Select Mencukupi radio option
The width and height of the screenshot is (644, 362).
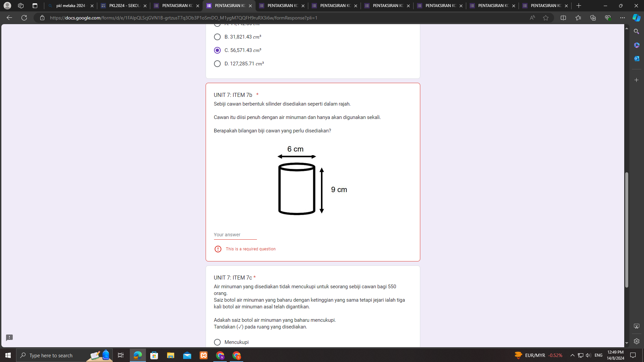point(217,342)
